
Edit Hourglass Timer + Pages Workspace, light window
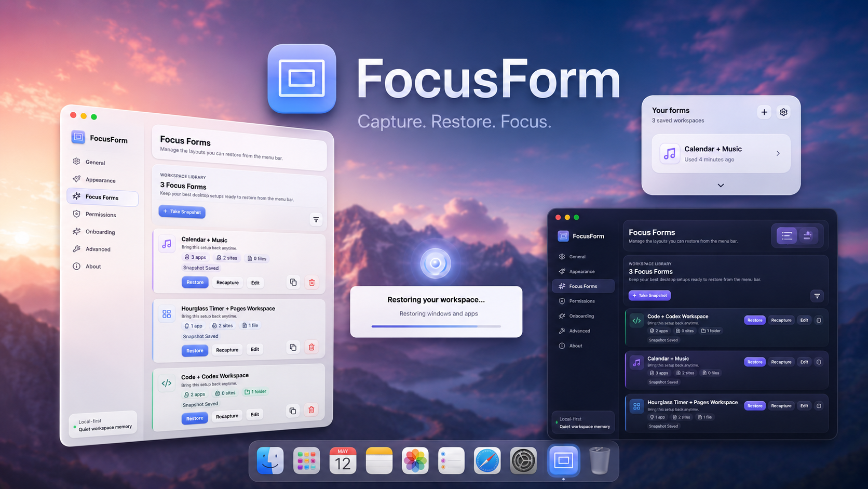coord(255,349)
